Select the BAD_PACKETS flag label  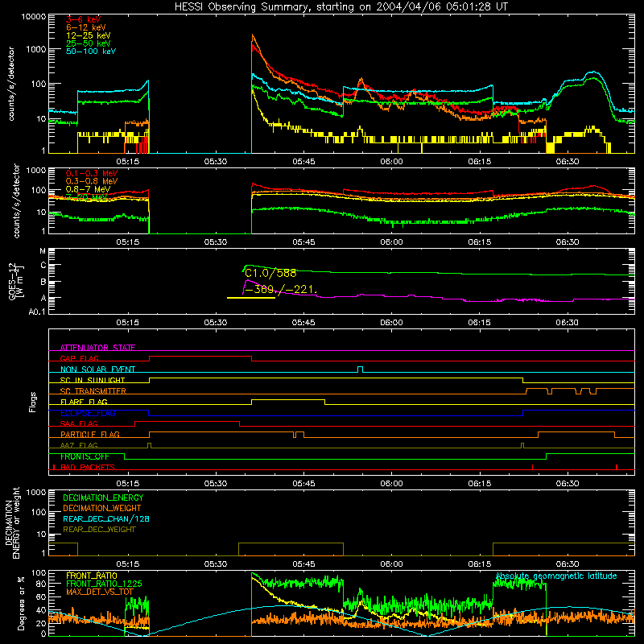pos(88,467)
